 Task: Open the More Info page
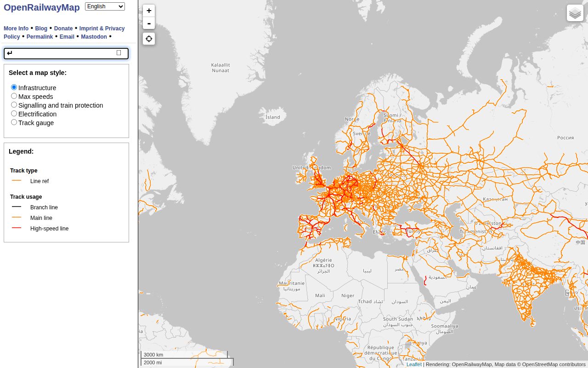tap(16, 29)
